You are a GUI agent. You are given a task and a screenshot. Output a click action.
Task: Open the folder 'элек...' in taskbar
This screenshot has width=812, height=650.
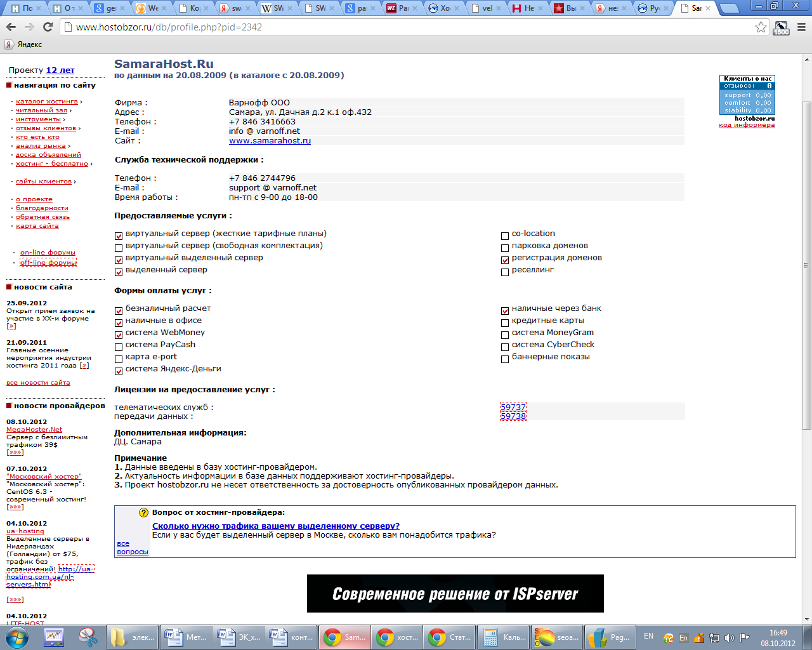132,637
